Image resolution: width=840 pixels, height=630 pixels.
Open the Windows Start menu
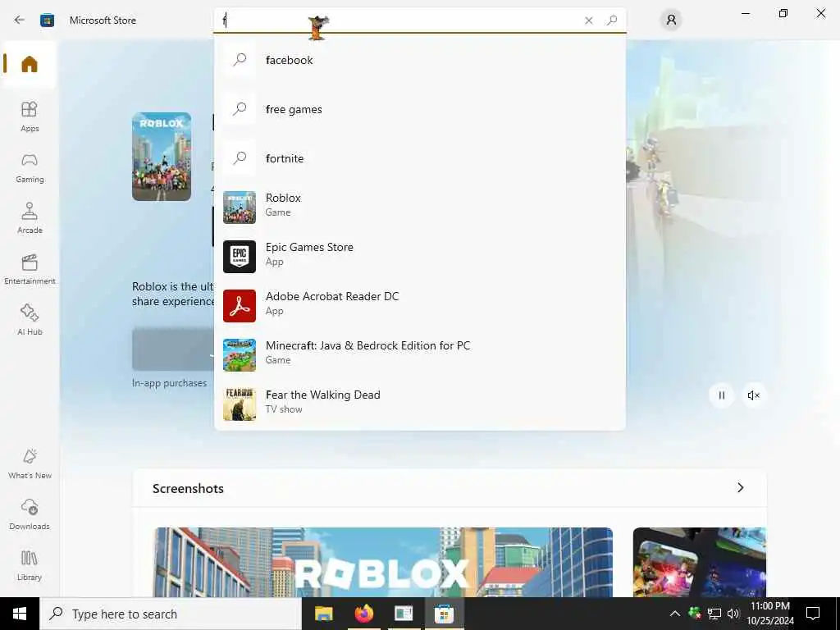pos(20,614)
